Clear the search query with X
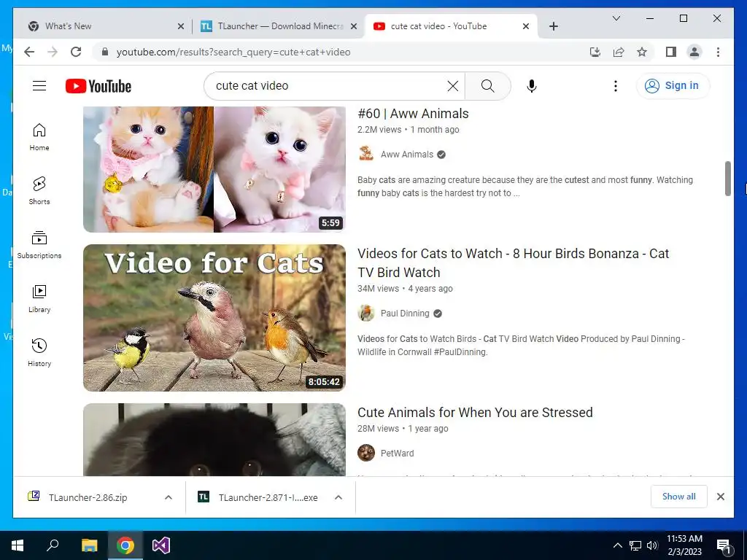This screenshot has height=560, width=747. 452,86
